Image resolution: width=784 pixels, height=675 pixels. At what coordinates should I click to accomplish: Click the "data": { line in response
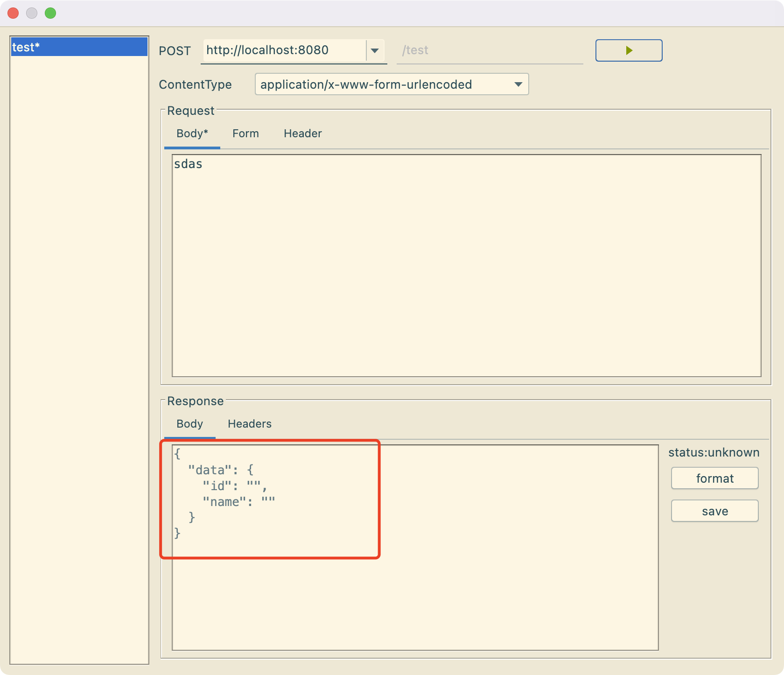pos(221,470)
